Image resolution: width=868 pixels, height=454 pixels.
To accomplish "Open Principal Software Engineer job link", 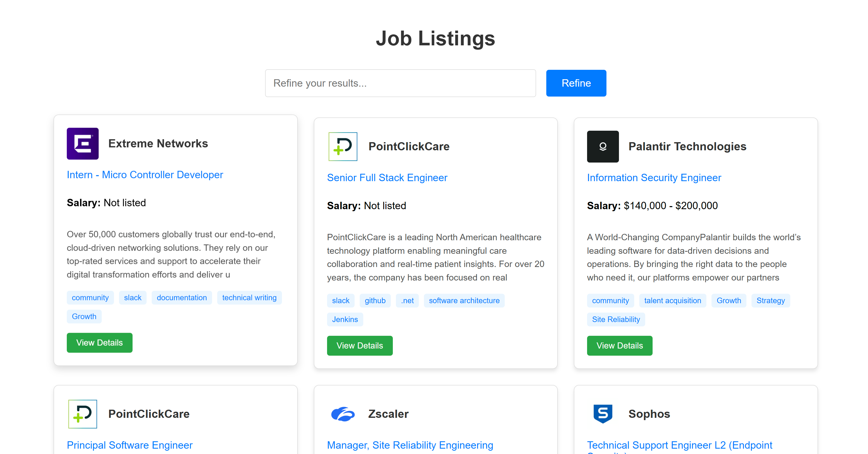I will 129,445.
